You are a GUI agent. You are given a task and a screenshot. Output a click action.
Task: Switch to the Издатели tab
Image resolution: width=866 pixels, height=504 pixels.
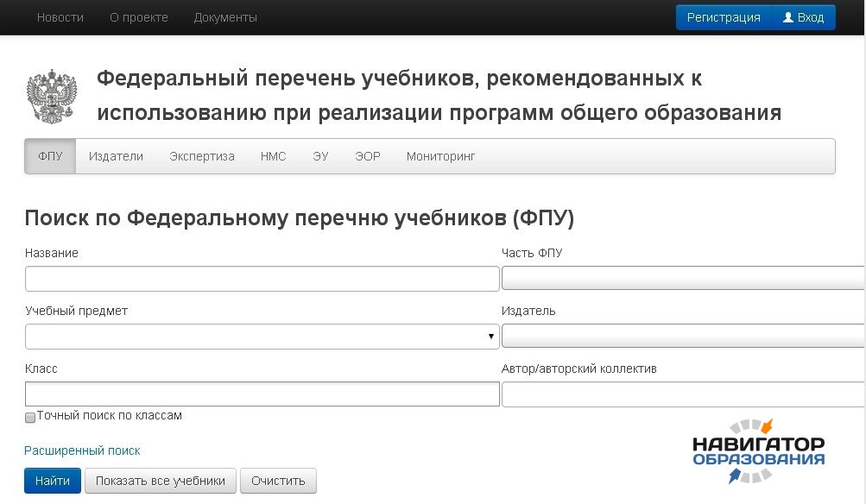pos(116,156)
